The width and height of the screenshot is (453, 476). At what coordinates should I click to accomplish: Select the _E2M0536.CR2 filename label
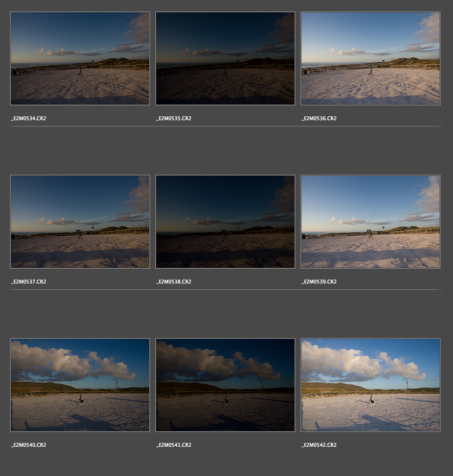coord(319,118)
